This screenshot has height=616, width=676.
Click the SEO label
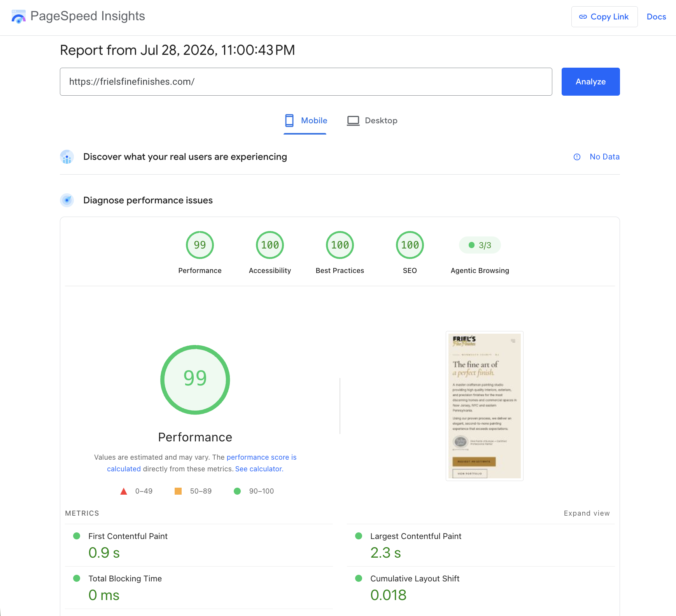(410, 271)
